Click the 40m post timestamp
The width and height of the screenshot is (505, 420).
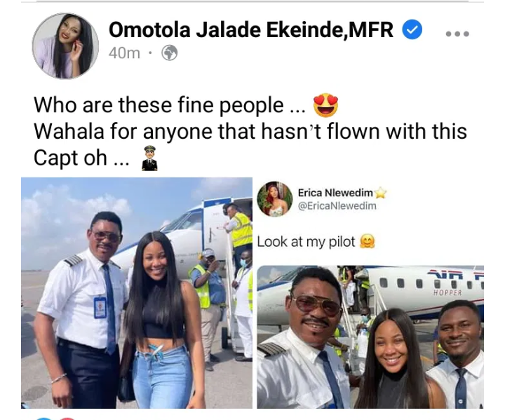coord(124,53)
